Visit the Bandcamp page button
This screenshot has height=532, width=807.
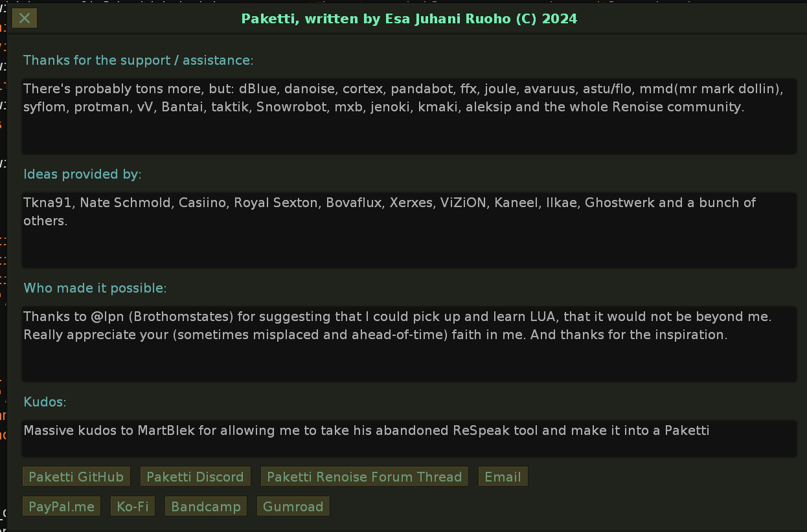tap(206, 507)
